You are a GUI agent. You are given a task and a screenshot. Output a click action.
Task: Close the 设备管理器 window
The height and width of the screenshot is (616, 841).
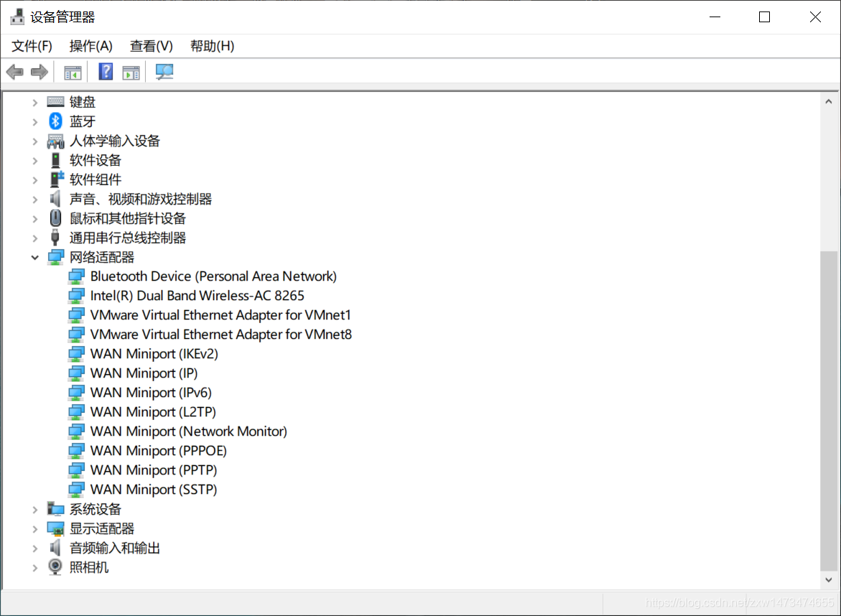[815, 17]
